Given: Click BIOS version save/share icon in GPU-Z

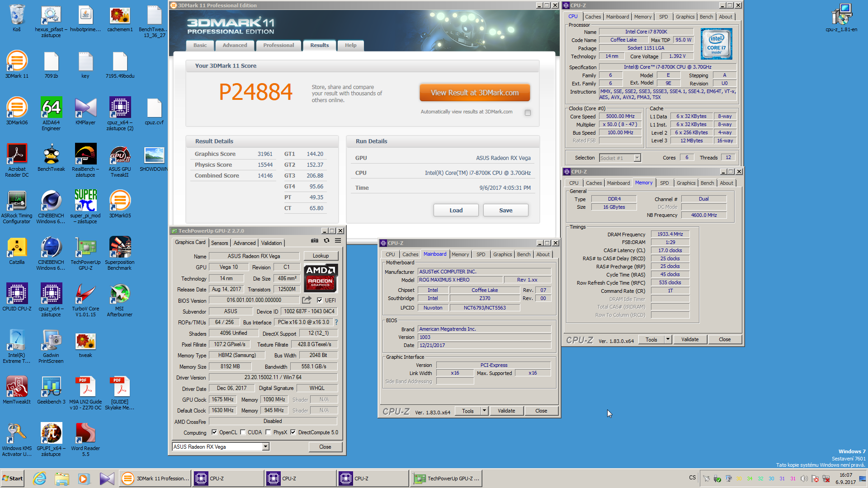Looking at the screenshot, I should pos(307,300).
